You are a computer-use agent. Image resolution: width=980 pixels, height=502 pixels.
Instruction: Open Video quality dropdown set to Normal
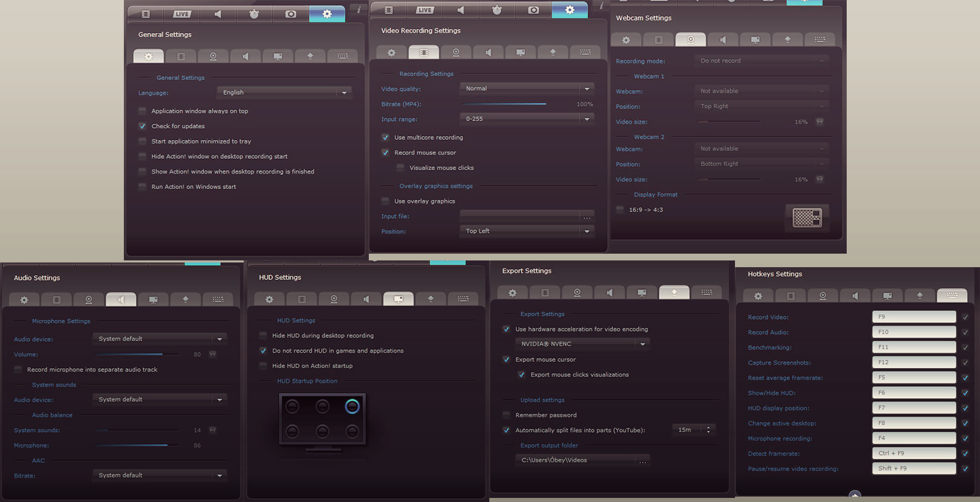click(x=527, y=88)
